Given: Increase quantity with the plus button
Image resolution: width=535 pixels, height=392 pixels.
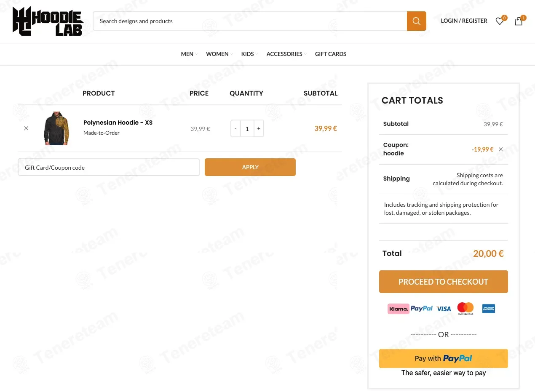Looking at the screenshot, I should coord(259,128).
